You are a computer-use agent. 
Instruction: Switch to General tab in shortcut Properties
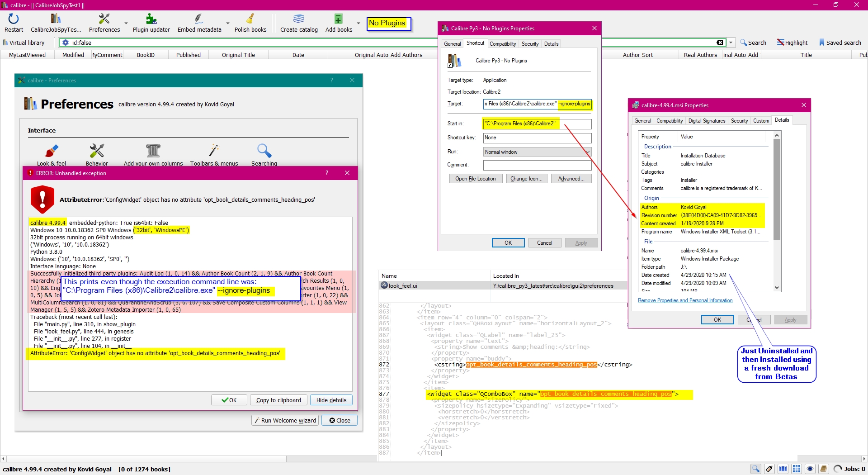click(453, 44)
